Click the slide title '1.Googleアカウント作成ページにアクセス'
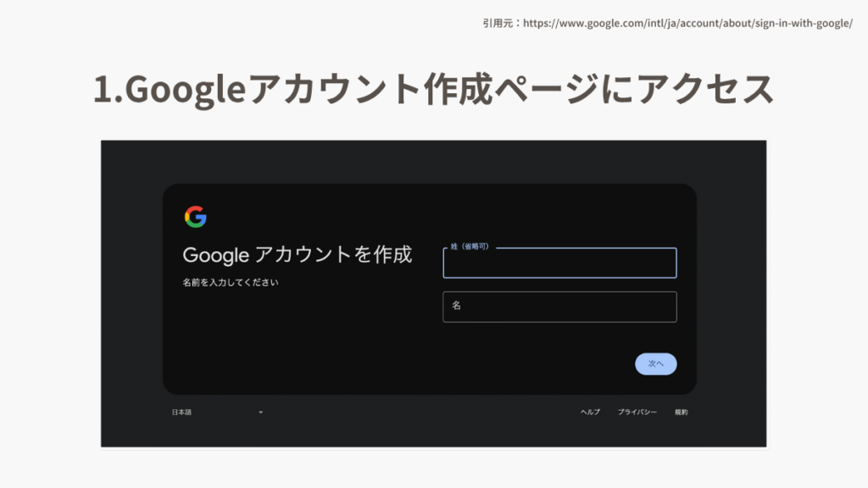Viewport: 868px width, 488px height. [x=433, y=89]
